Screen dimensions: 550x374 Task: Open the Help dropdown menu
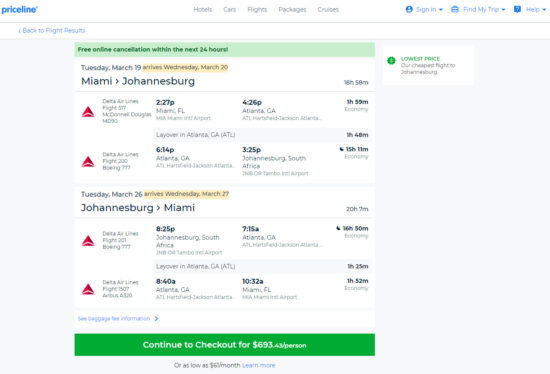[x=544, y=10]
